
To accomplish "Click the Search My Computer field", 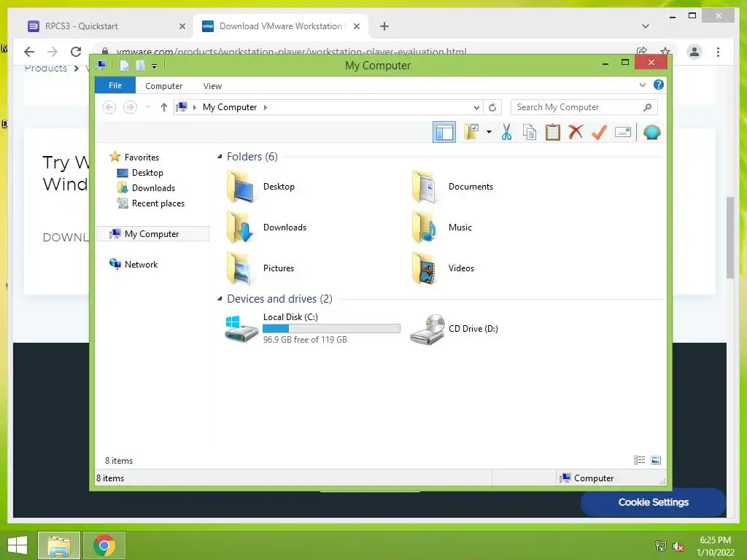I will coord(584,107).
